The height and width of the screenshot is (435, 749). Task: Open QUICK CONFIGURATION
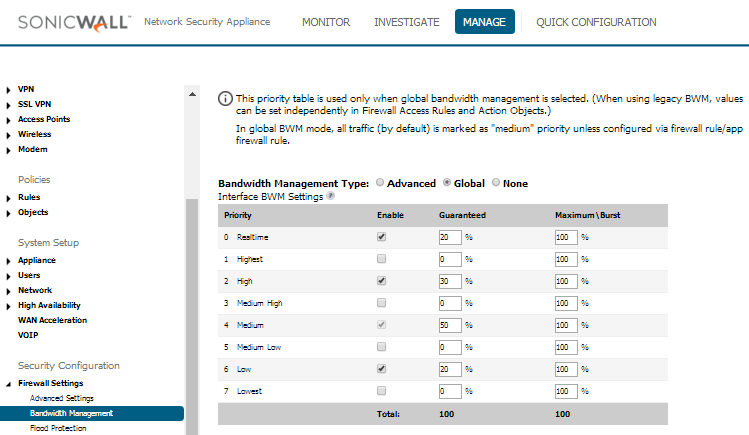click(x=596, y=22)
